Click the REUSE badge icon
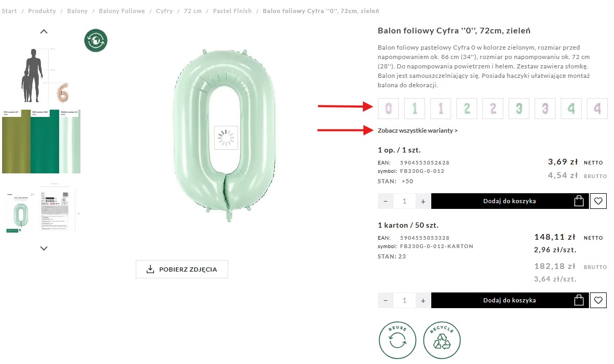The width and height of the screenshot is (614, 364). point(397,339)
